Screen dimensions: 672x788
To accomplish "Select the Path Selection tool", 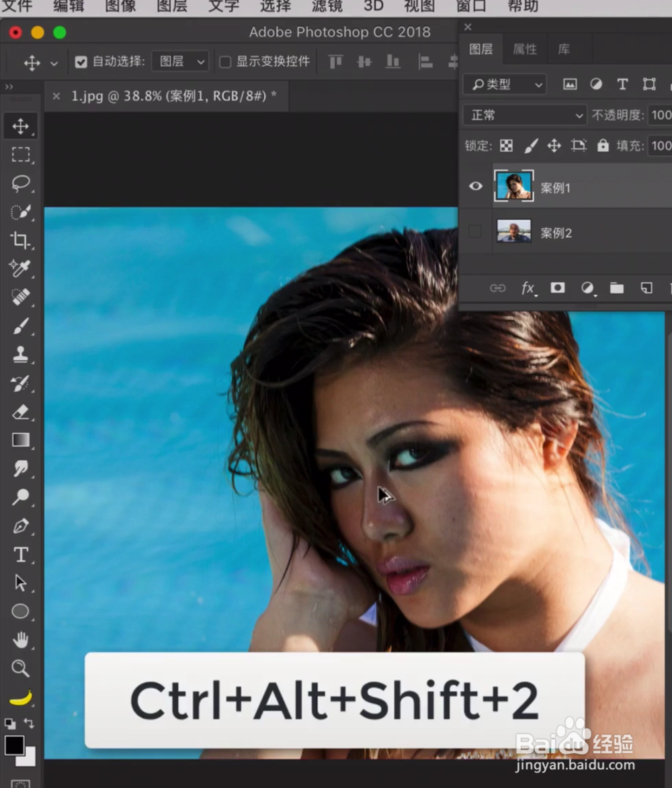I will pos(21,583).
